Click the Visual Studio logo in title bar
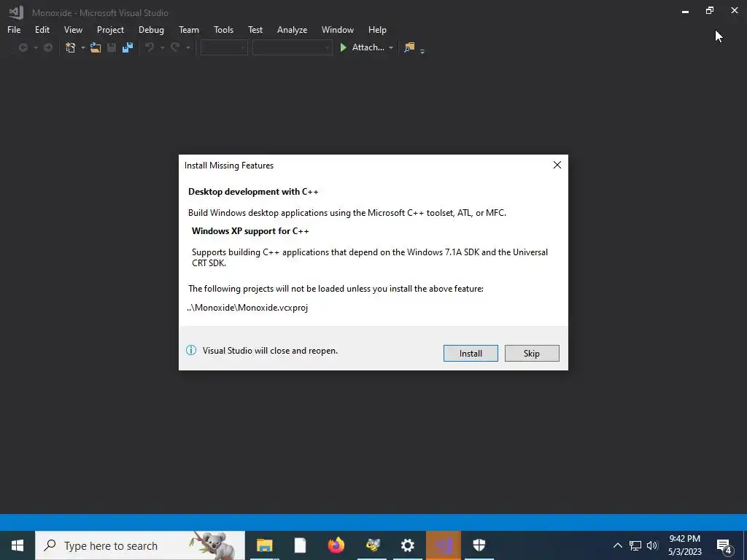The width and height of the screenshot is (747, 560). pyautogui.click(x=16, y=12)
